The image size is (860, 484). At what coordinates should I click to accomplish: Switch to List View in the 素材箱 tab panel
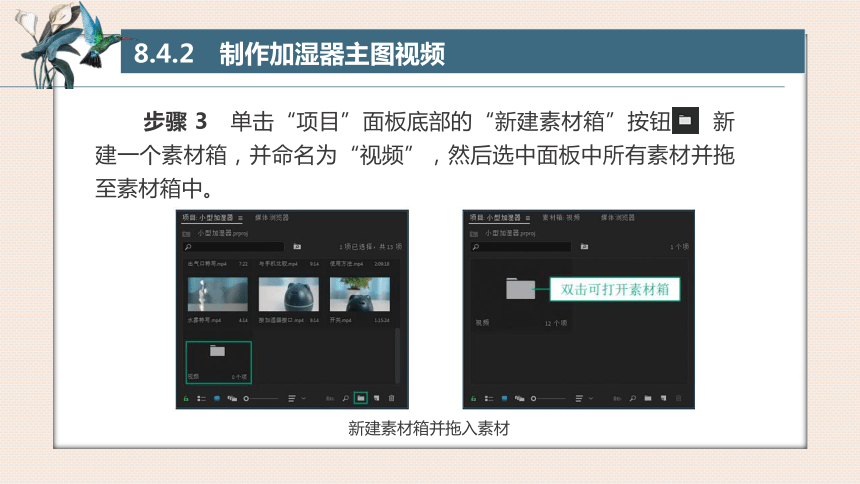click(x=489, y=398)
